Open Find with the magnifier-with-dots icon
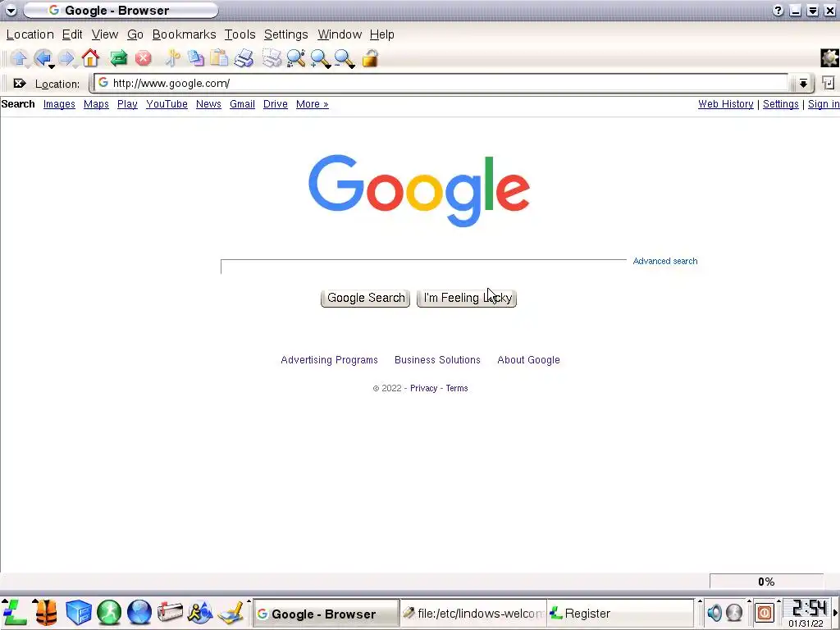840x630 pixels. 295,58
